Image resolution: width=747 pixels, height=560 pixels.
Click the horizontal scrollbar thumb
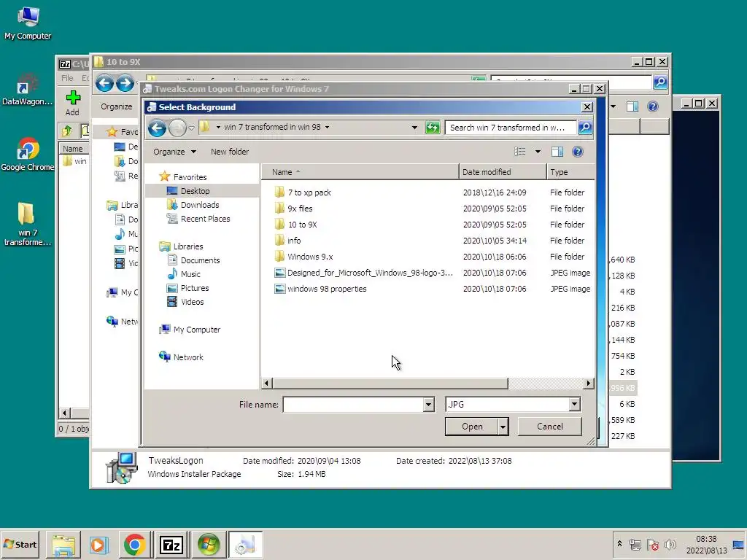point(390,384)
